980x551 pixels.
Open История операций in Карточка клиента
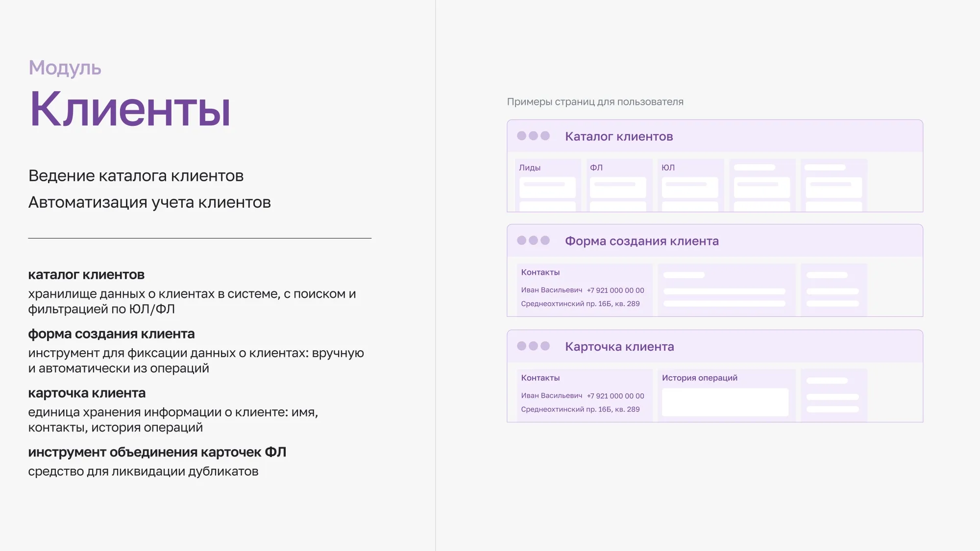pos(700,378)
